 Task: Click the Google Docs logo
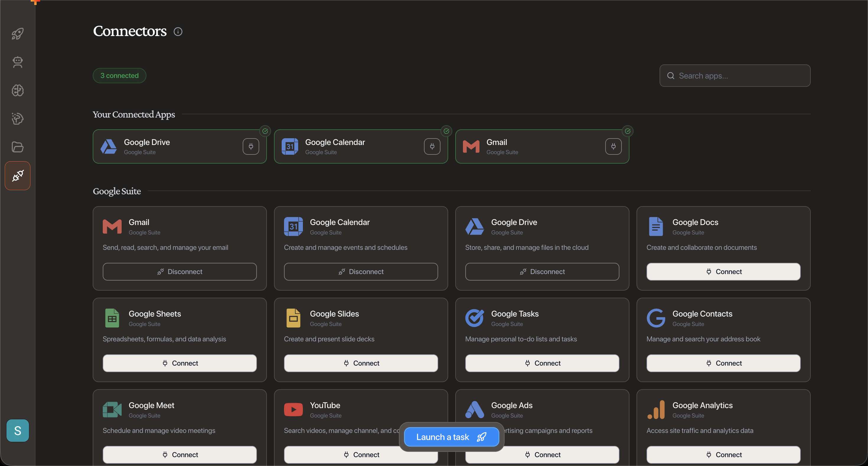pos(656,227)
